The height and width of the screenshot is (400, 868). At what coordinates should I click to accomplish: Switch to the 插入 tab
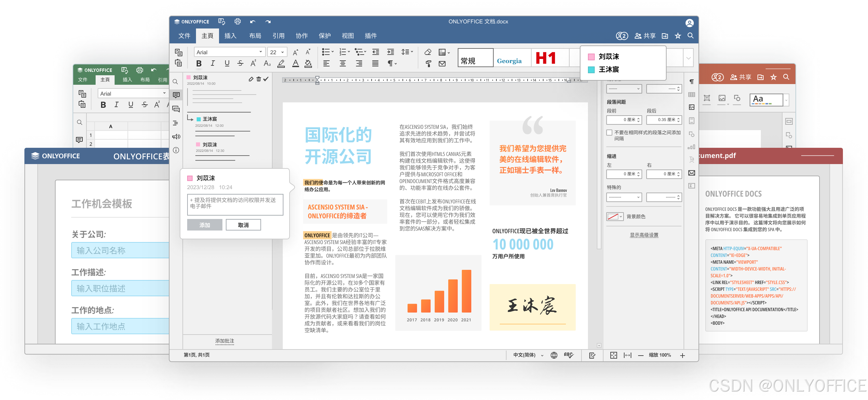pos(230,36)
